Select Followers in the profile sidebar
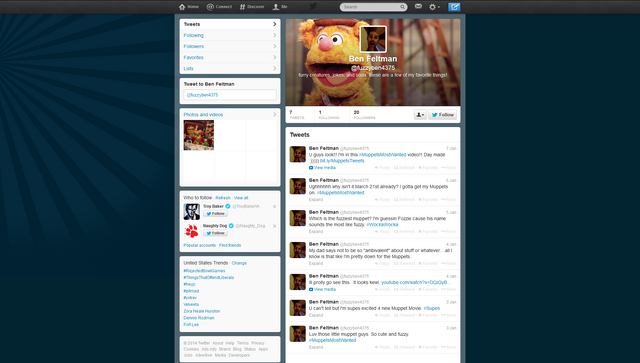 [230, 46]
